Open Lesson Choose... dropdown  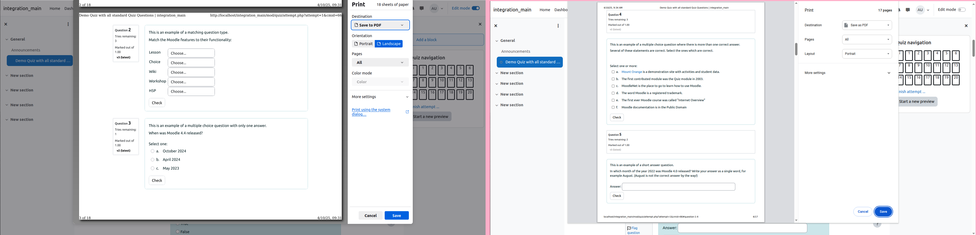pyautogui.click(x=191, y=53)
